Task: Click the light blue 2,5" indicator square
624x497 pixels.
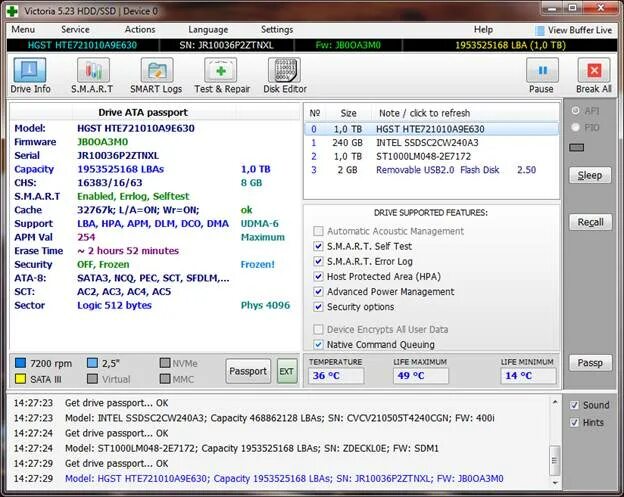Action: tap(92, 363)
